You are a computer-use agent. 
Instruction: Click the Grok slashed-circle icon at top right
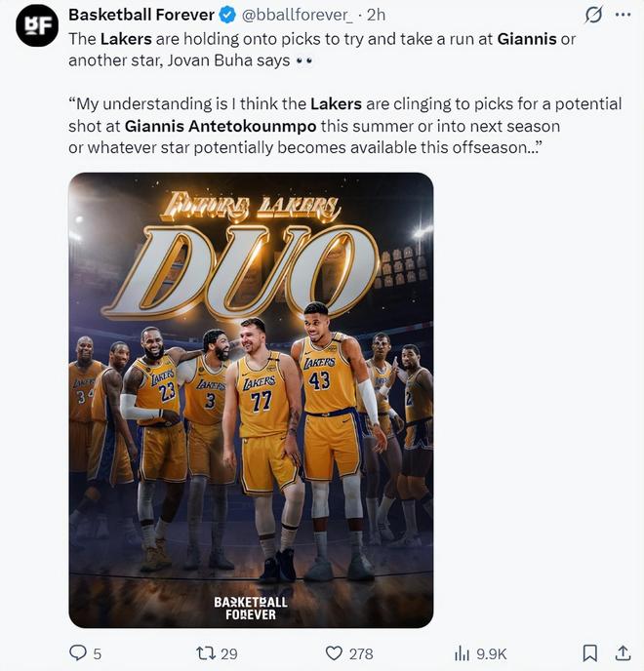click(x=591, y=17)
